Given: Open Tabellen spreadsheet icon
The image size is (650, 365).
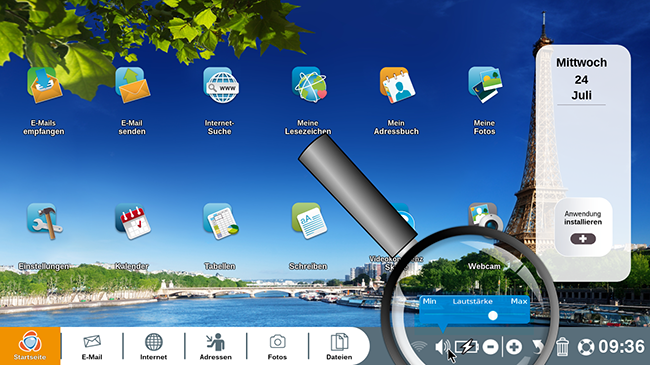Looking at the screenshot, I should pos(221,221).
